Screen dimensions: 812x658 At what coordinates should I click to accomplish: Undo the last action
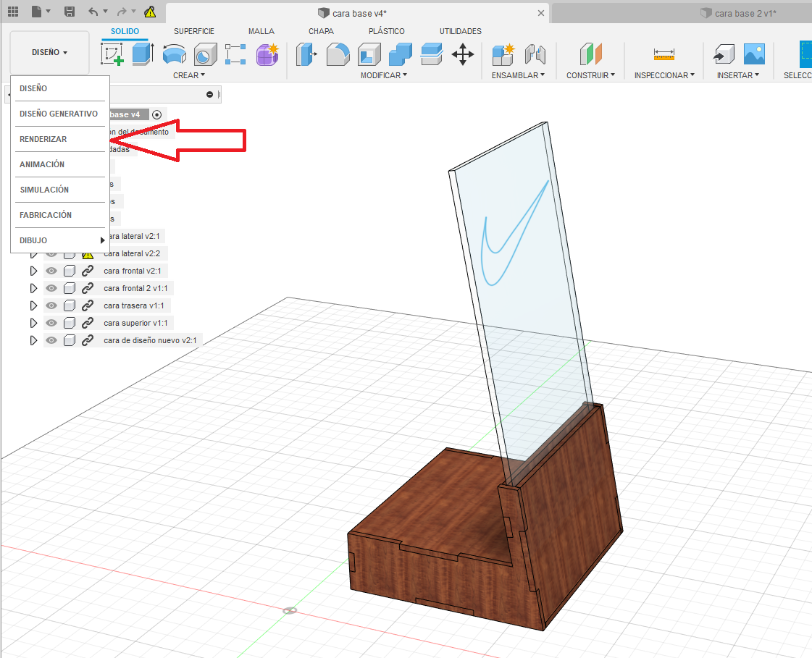[x=93, y=12]
